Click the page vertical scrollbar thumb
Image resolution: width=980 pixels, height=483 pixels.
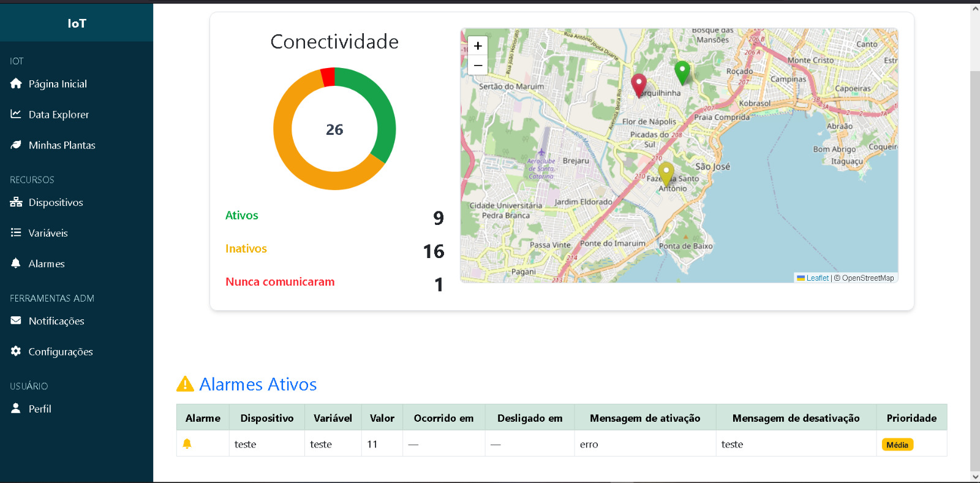(x=975, y=270)
